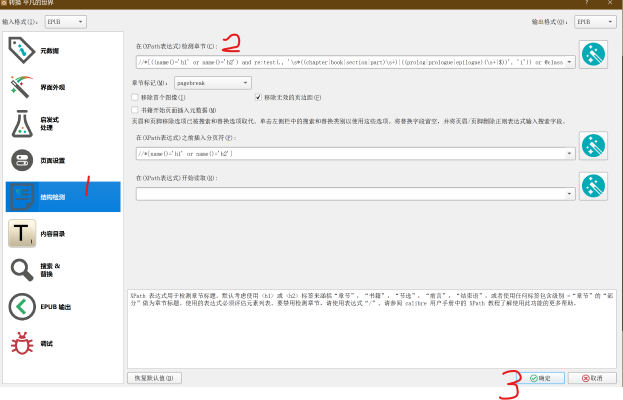Click the 取消 cancel button
This screenshot has height=400, width=623.
592,378
